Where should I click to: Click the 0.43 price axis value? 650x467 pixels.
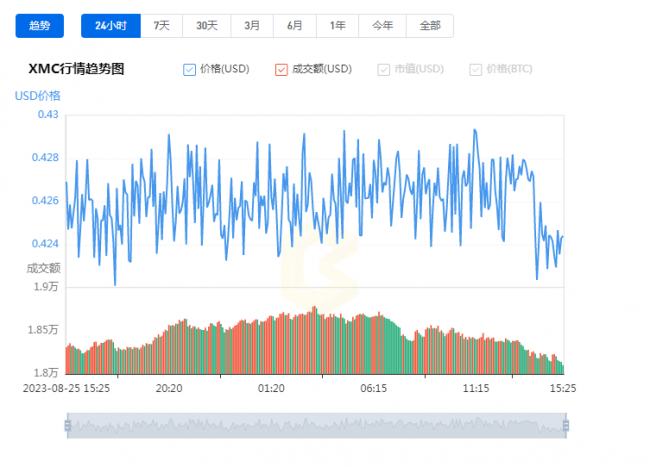pos(48,114)
